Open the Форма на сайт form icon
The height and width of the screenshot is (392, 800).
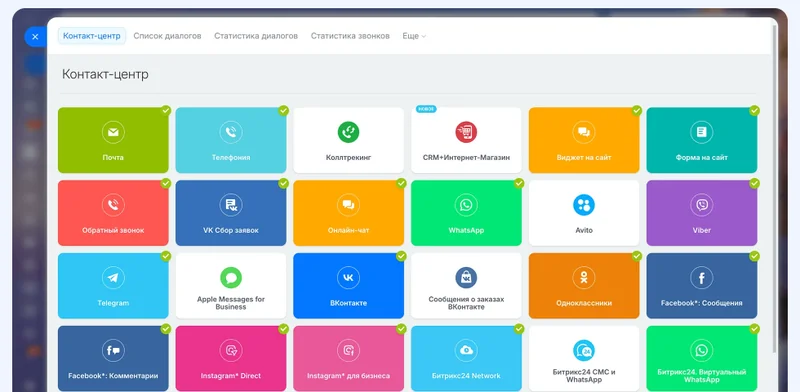702,132
